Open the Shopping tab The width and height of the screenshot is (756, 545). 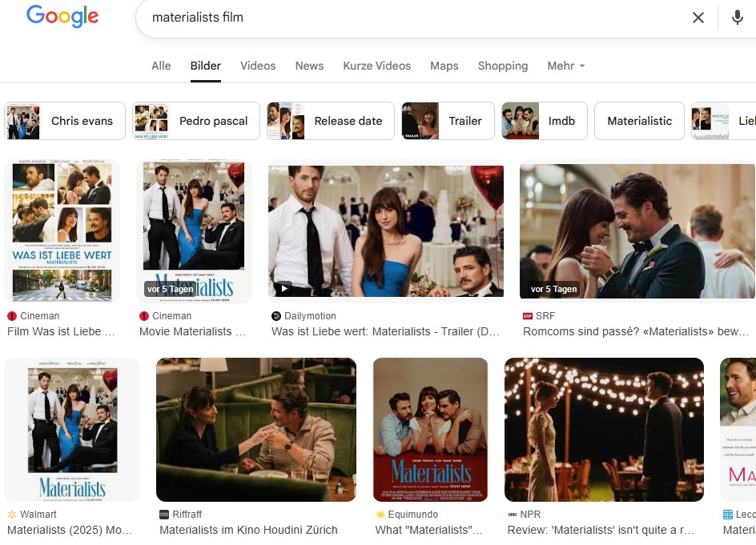(x=502, y=66)
